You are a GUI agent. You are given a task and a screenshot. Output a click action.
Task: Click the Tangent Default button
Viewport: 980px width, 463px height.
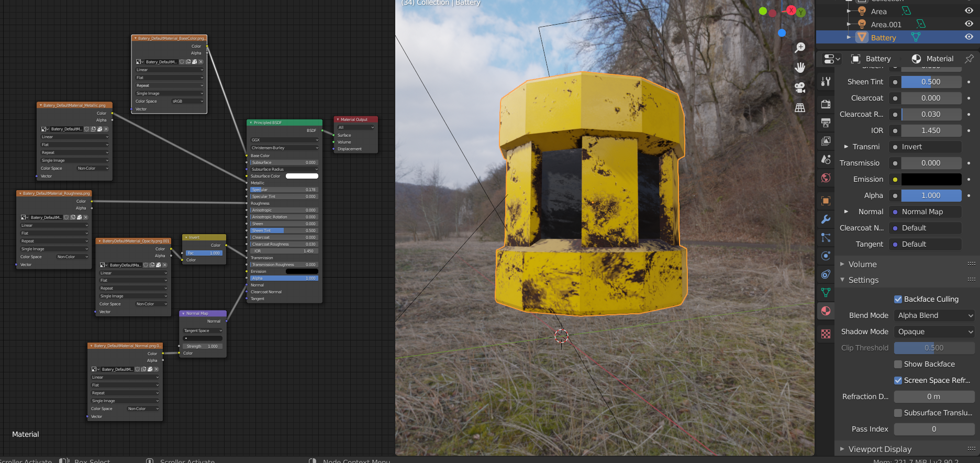coord(925,244)
